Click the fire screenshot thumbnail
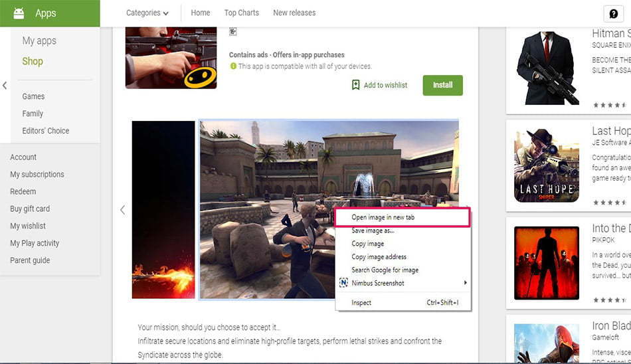 coord(163,210)
